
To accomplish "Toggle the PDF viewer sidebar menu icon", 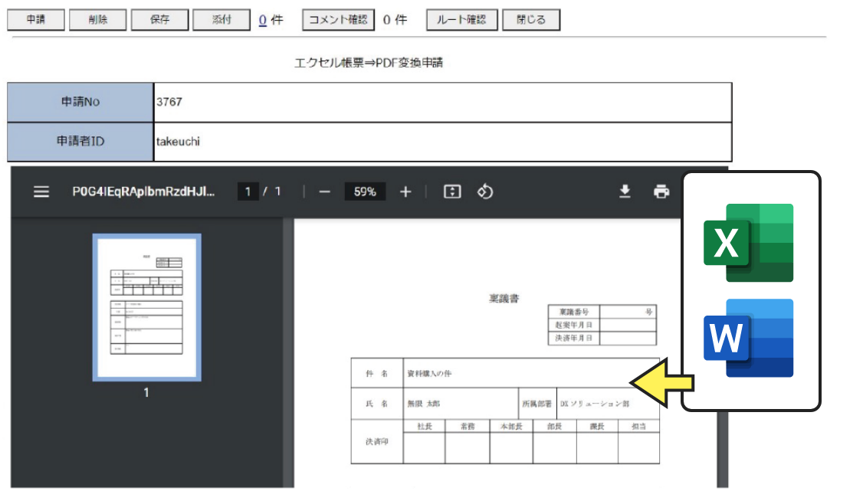I will [x=41, y=191].
